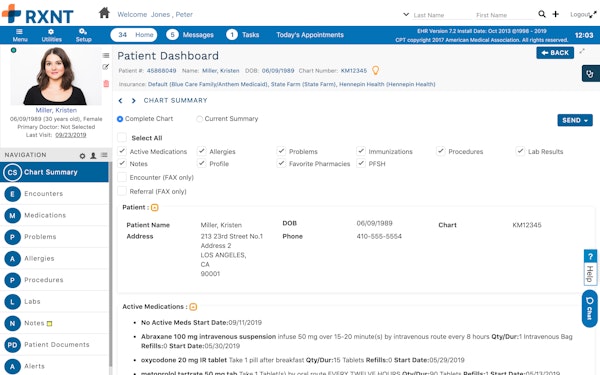
Task: Open the Chat bubble widget
Action: coord(590,308)
